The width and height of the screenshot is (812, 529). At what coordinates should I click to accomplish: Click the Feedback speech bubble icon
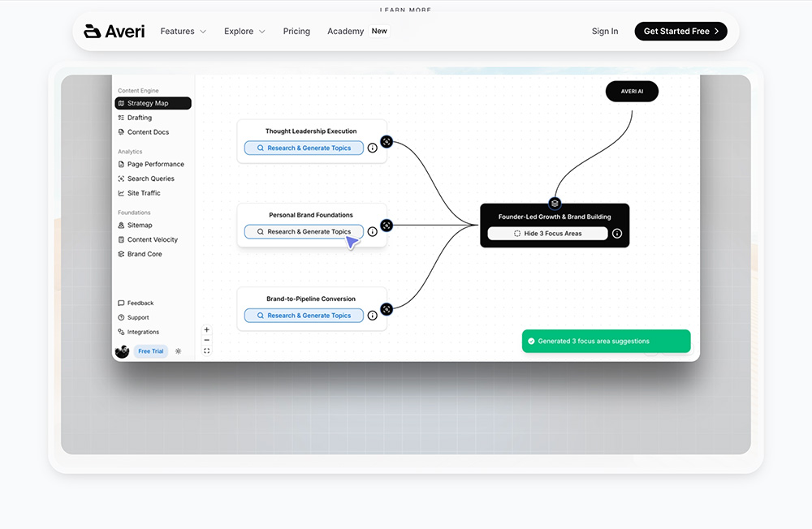tap(121, 303)
